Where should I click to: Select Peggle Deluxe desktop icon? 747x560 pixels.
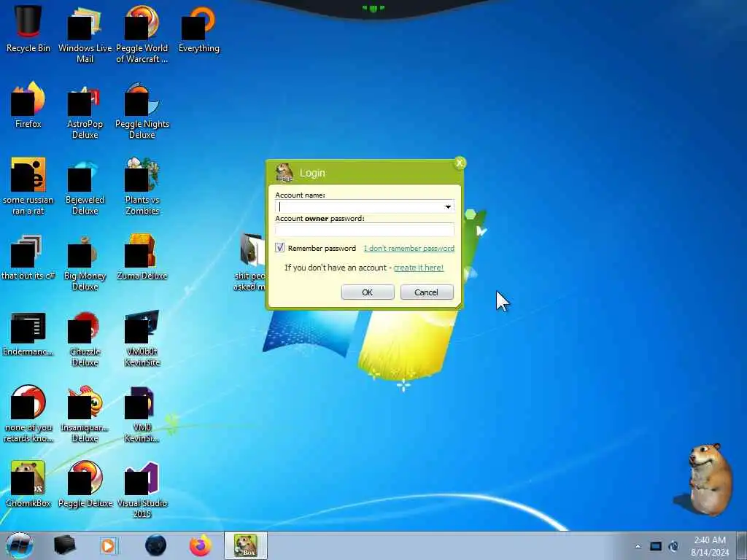pos(85,483)
